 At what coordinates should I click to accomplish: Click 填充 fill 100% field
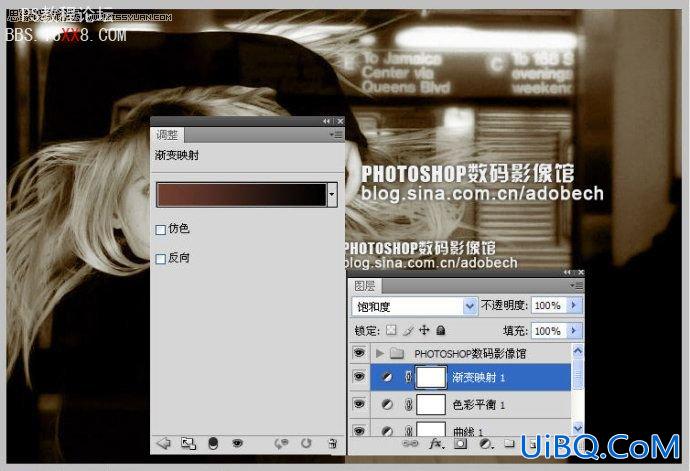[x=549, y=331]
